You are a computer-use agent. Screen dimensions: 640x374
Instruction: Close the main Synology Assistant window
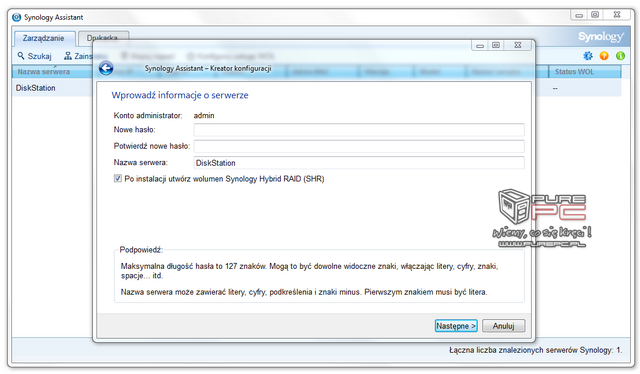coord(617,15)
